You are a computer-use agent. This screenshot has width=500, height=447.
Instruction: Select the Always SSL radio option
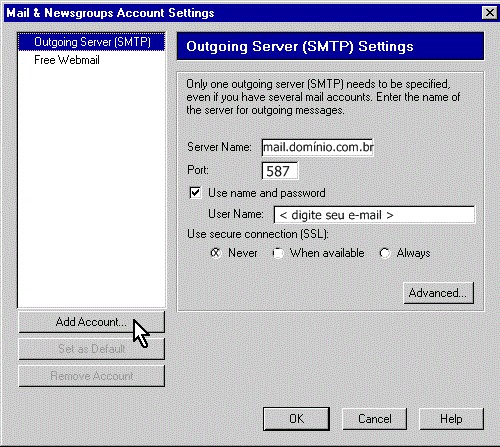(385, 253)
